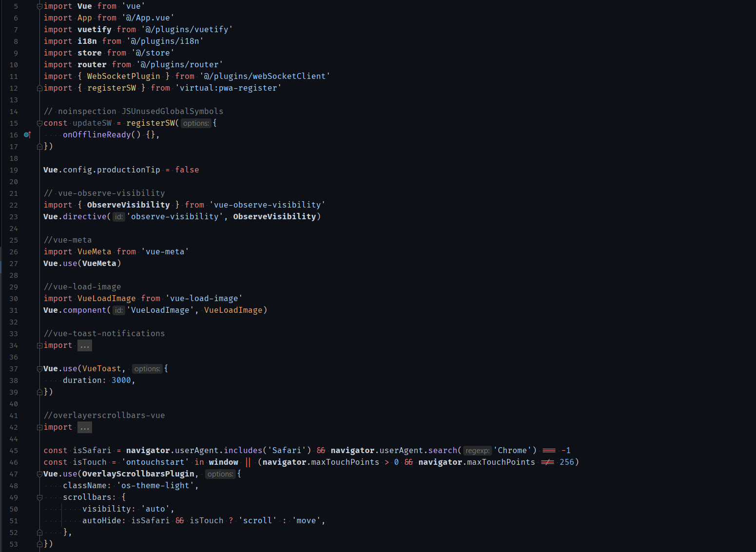Click the 'virtual:pwa-register' module string

[229, 88]
